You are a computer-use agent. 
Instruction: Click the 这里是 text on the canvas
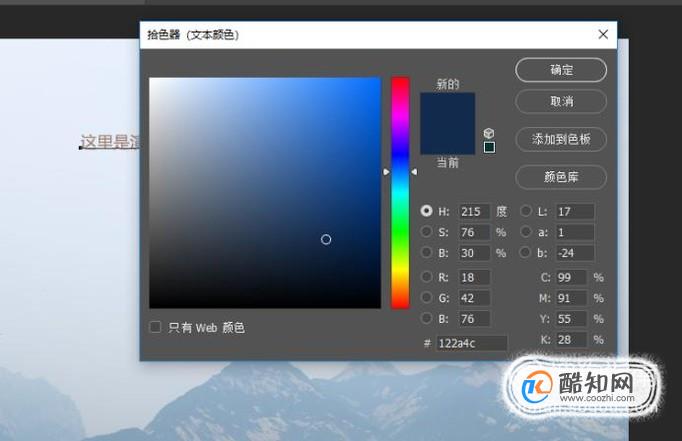tap(105, 142)
